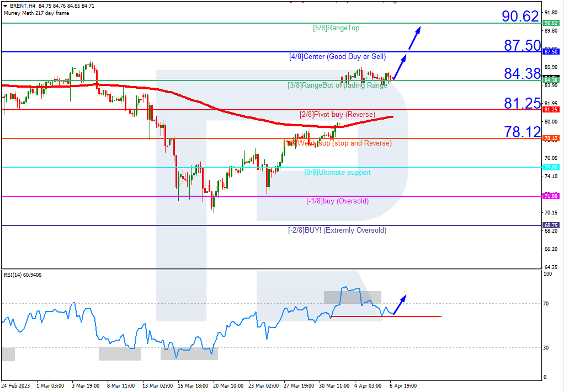Click the large 78.12 price label
Screen dimensions: 564x392
pos(521,132)
